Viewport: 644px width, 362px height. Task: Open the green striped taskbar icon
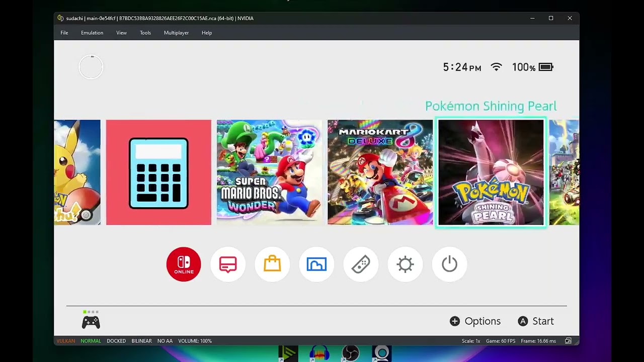tap(288, 353)
